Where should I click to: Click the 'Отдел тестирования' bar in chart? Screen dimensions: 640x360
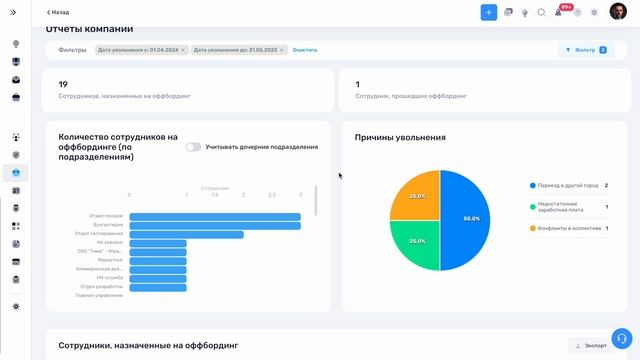[187, 235]
